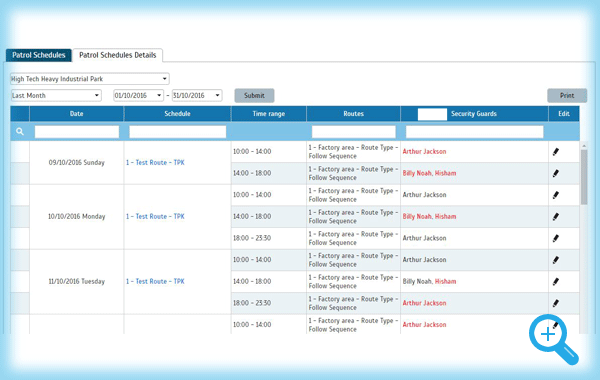The image size is (600, 380).
Task: Click the table's vertical scrollbar thumb
Action: 584,177
